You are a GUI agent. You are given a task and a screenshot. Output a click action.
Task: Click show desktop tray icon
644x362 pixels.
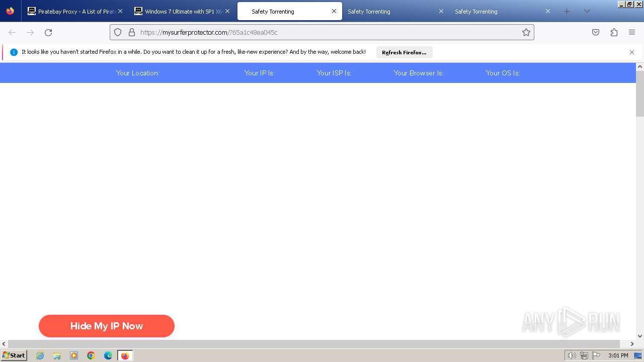[638, 355]
